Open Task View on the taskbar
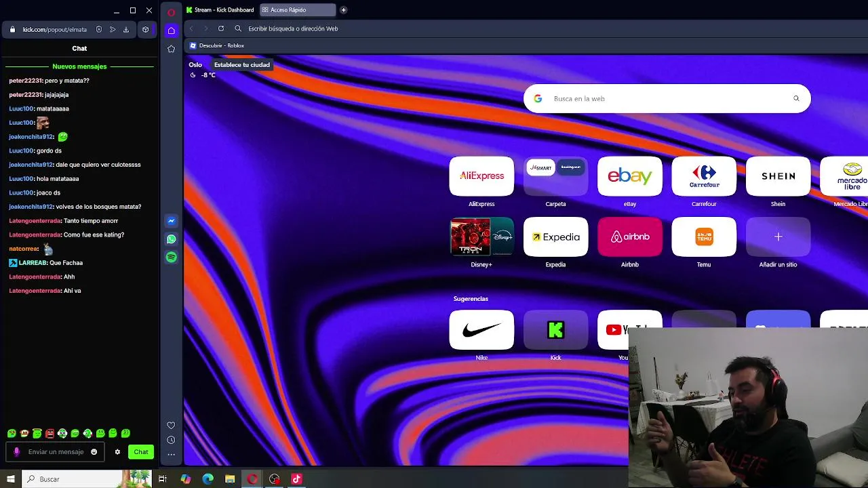The image size is (868, 488). (163, 479)
